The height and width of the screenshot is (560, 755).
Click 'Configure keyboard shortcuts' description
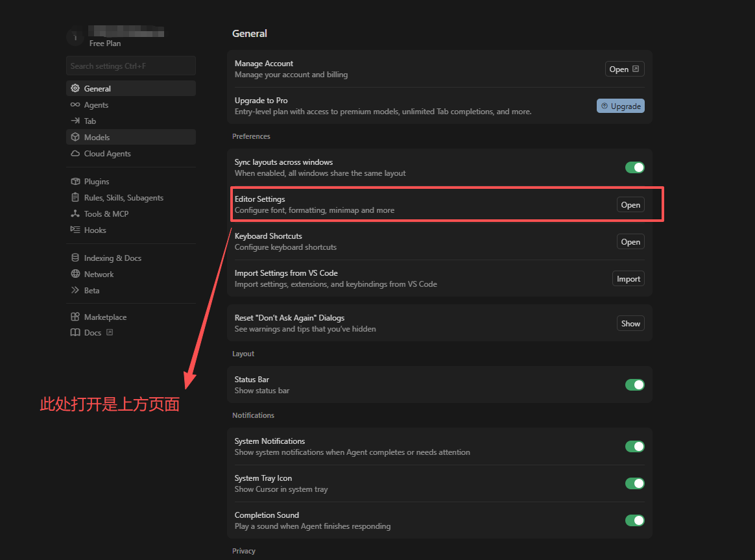(x=285, y=247)
